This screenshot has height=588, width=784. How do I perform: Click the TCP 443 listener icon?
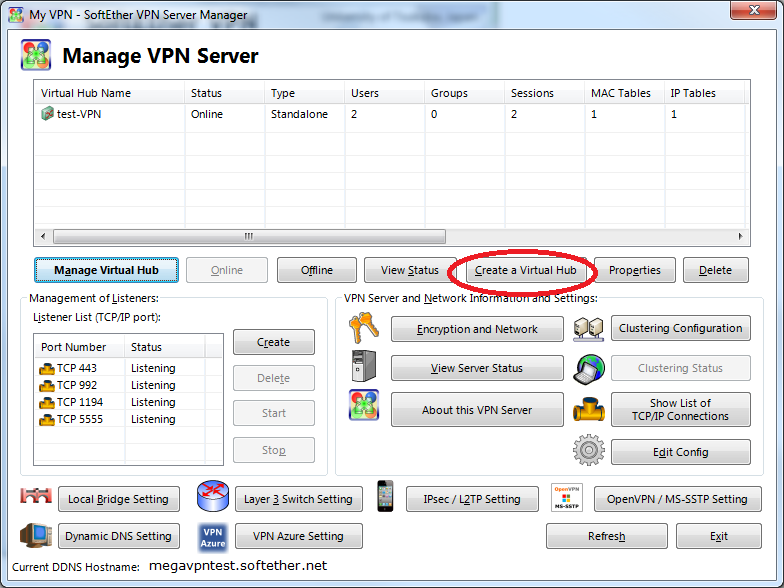(46, 368)
